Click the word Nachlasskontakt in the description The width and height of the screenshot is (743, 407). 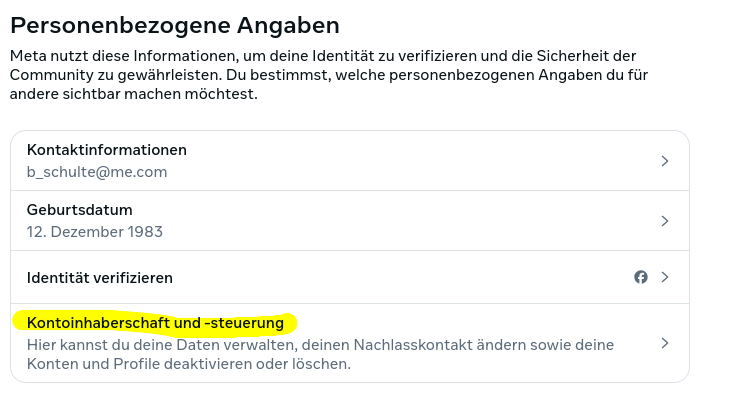pyautogui.click(x=358, y=345)
